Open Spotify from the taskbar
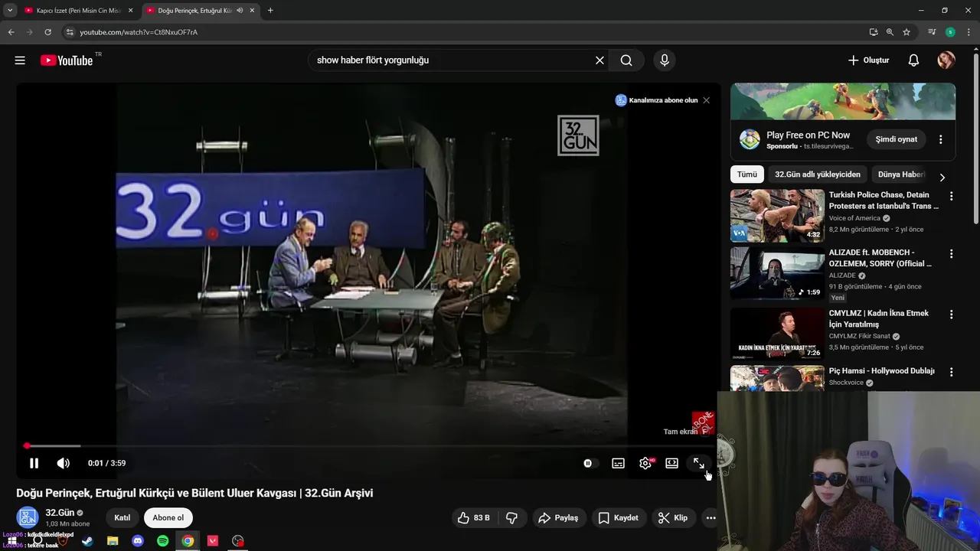Viewport: 980px width, 551px height. tap(162, 541)
